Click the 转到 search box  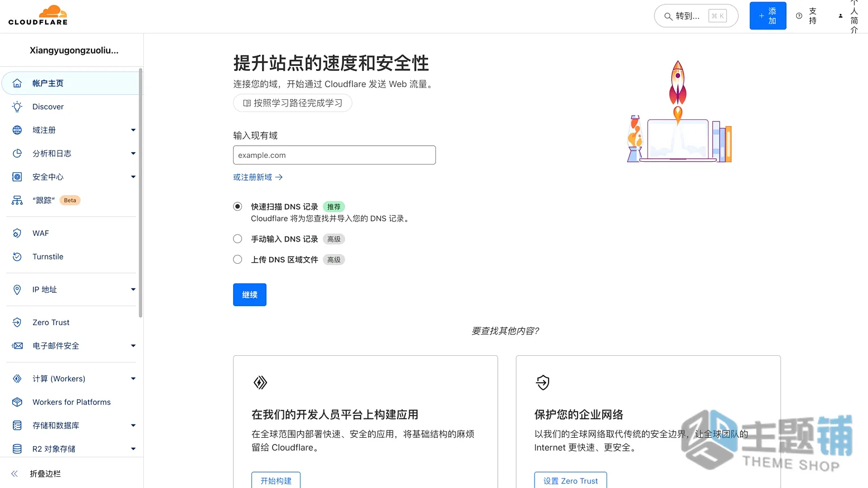tap(696, 16)
